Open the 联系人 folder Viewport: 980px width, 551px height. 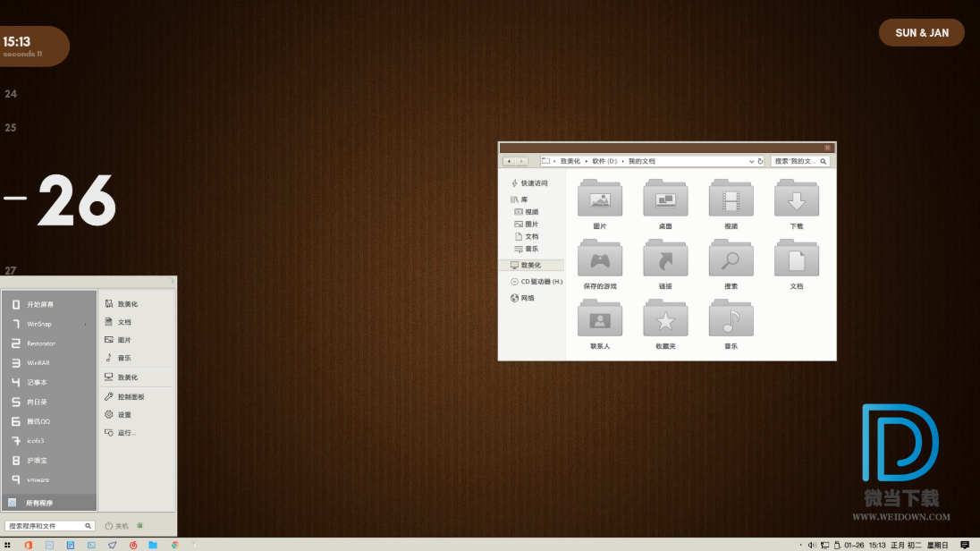[x=599, y=324]
